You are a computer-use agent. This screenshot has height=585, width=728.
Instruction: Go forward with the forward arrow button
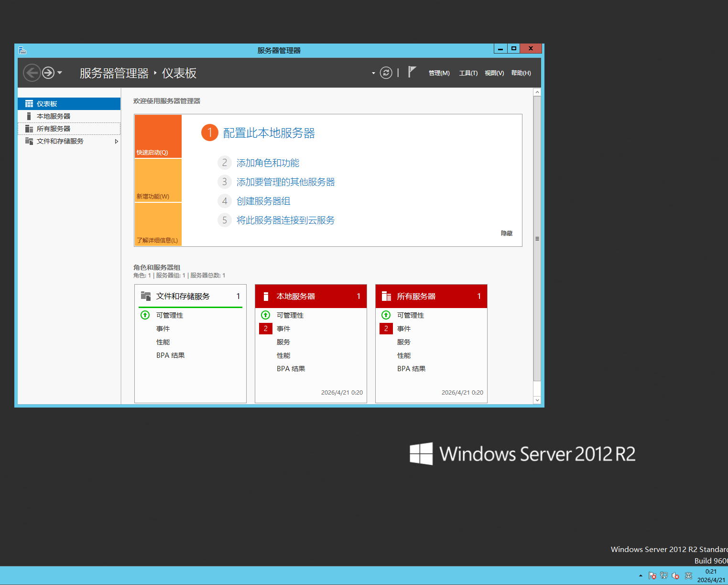pyautogui.click(x=48, y=73)
